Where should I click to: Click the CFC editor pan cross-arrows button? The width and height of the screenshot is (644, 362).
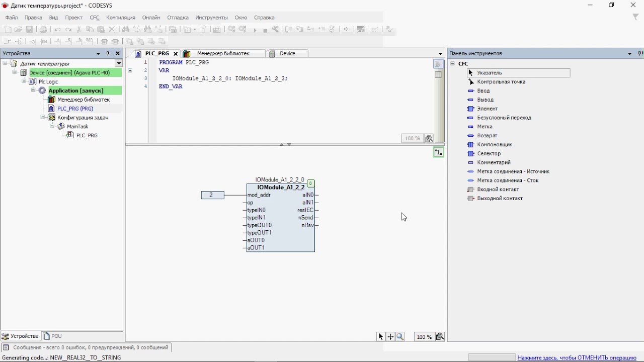pos(390,337)
